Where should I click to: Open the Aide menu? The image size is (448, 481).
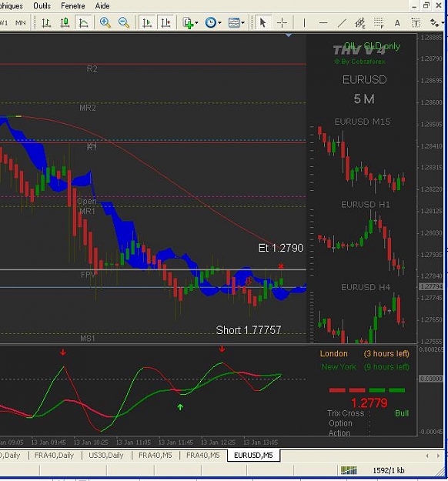click(102, 6)
